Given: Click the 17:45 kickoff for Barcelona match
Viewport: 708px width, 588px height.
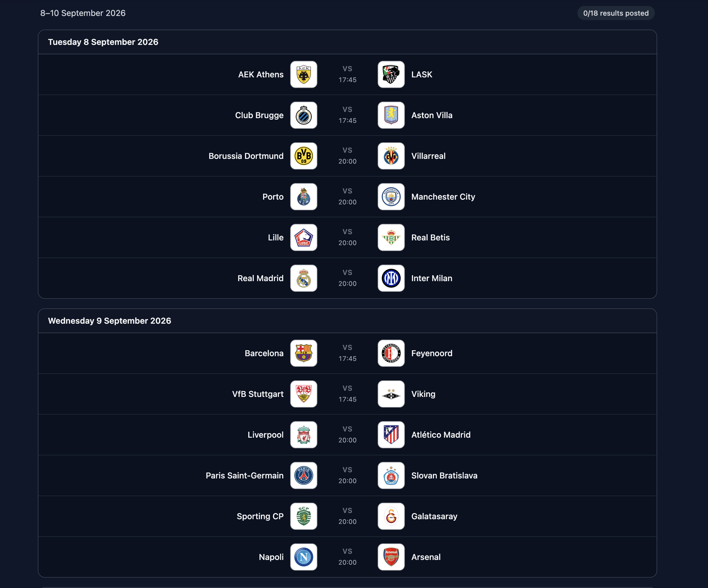Looking at the screenshot, I should click(x=347, y=359).
